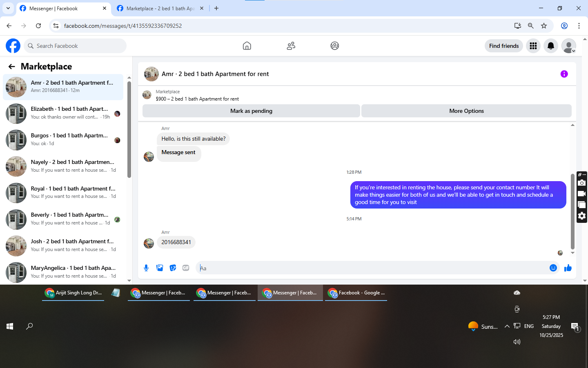Send a like with thumbs-up icon

[x=568, y=268]
